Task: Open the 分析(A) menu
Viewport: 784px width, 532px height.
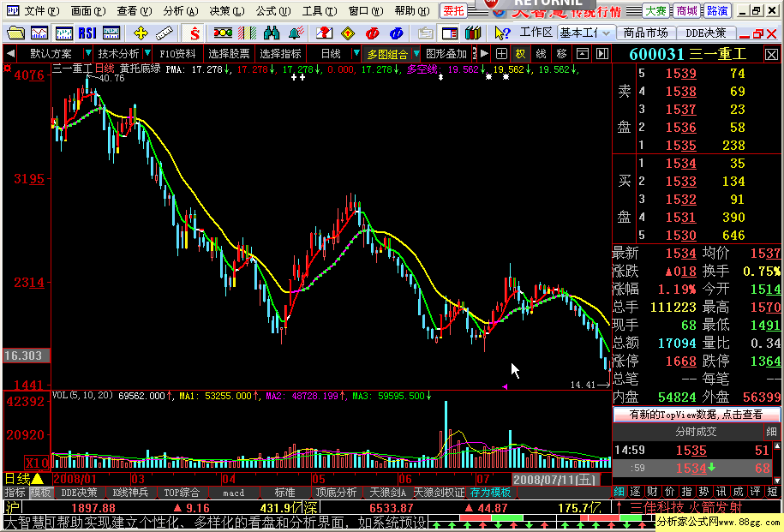Action: pos(181,10)
